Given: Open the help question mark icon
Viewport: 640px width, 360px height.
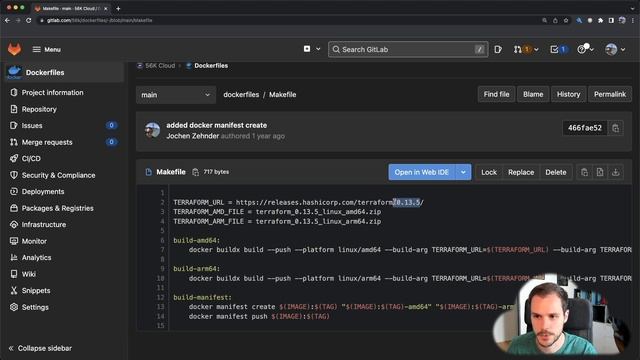Looking at the screenshot, I should 581,49.
